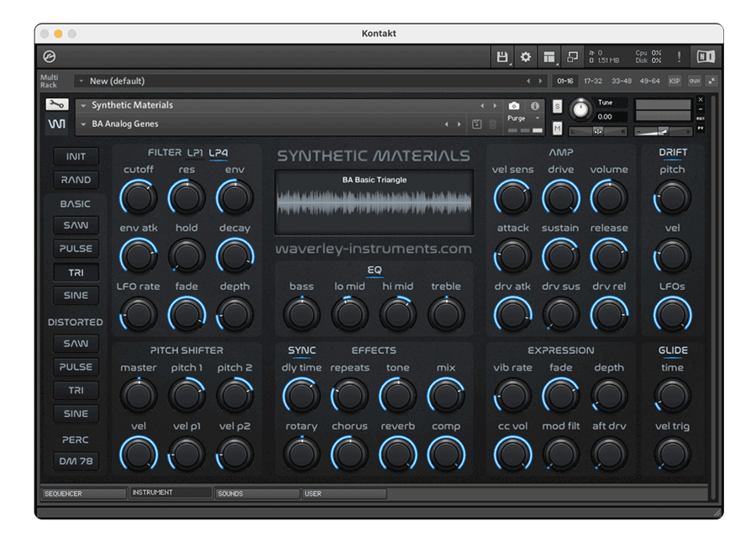Screen dimensions: 756x542
Task: Mute the instrument with M button
Action: click(558, 129)
